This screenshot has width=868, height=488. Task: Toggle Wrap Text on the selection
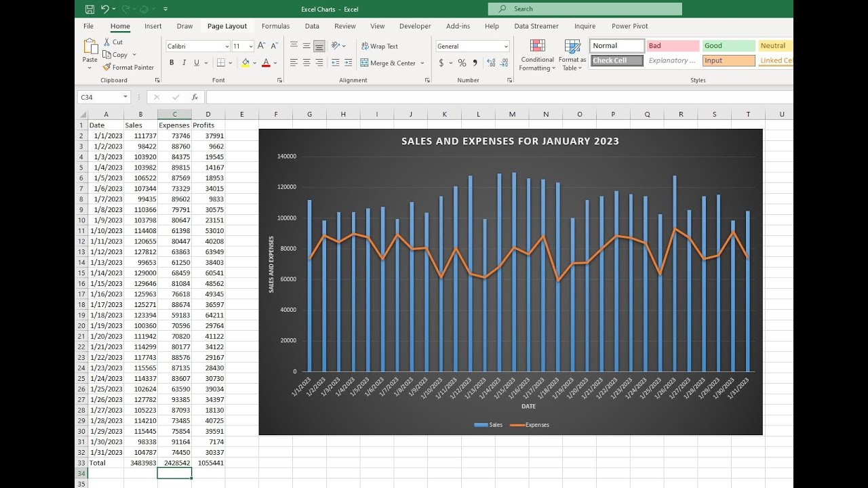click(x=380, y=46)
